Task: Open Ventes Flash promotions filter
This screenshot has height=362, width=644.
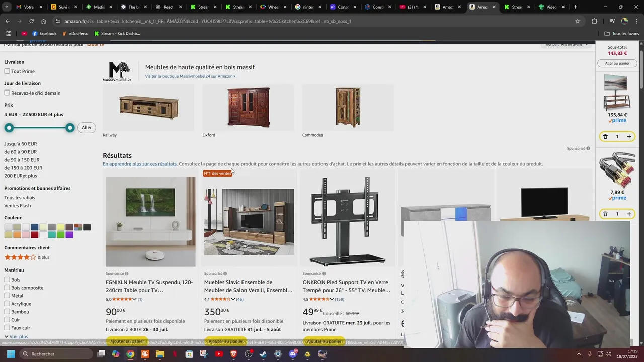Action: point(18,206)
